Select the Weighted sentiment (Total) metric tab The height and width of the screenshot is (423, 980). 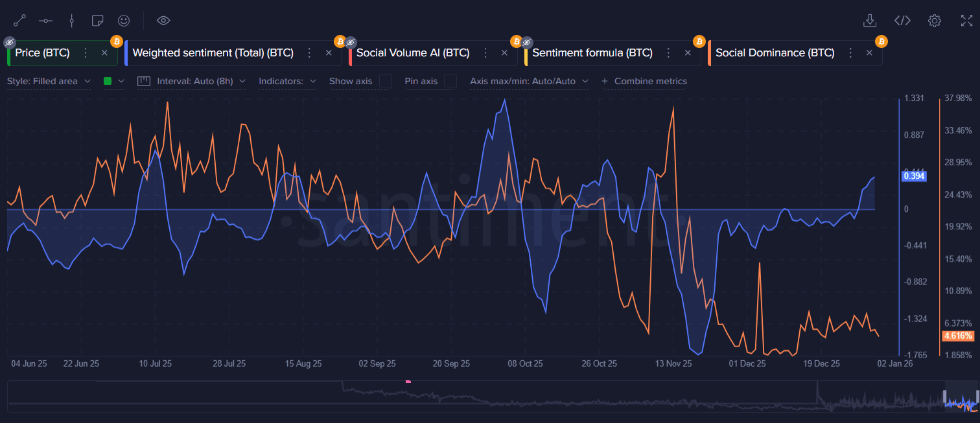coord(213,53)
